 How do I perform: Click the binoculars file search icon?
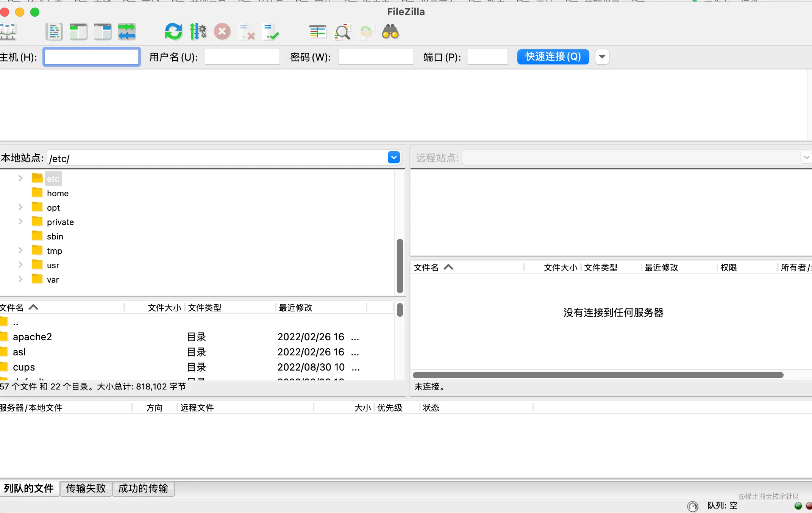pyautogui.click(x=390, y=32)
